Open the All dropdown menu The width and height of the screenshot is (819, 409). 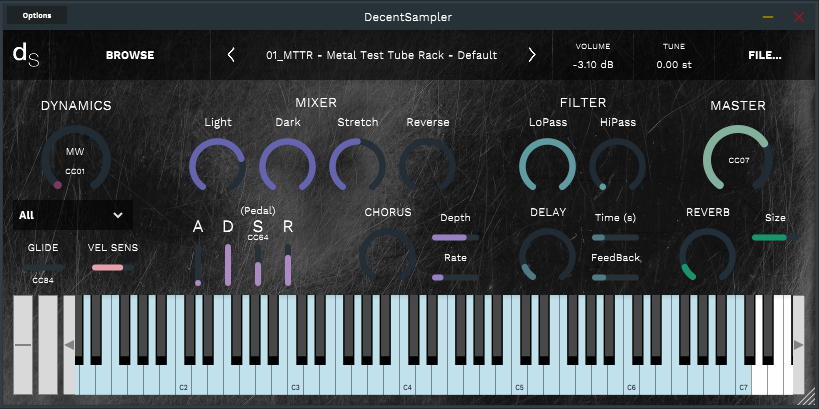73,215
